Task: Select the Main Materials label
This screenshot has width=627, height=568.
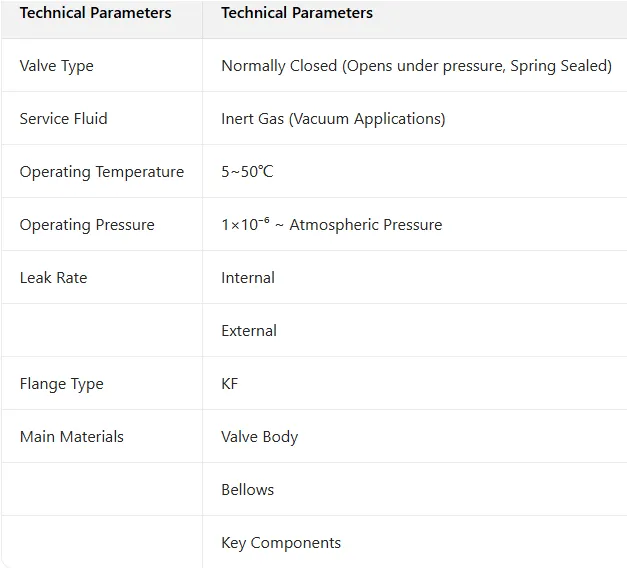Action: click(x=71, y=437)
